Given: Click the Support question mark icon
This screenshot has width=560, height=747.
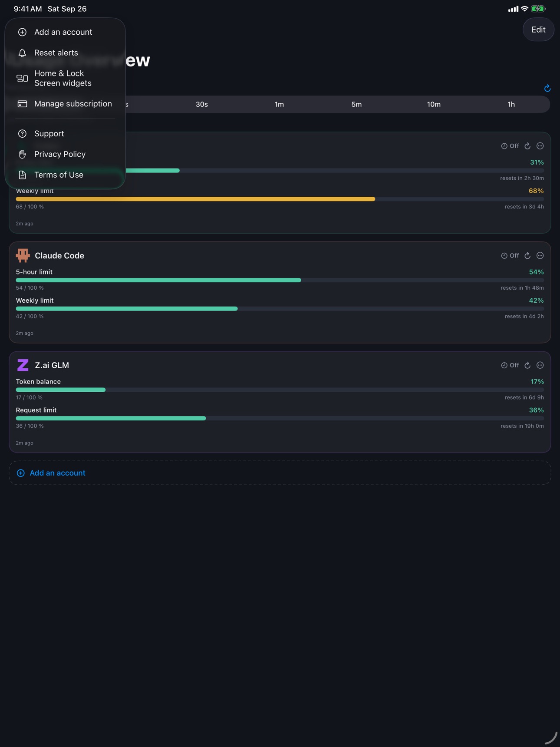Looking at the screenshot, I should point(22,134).
